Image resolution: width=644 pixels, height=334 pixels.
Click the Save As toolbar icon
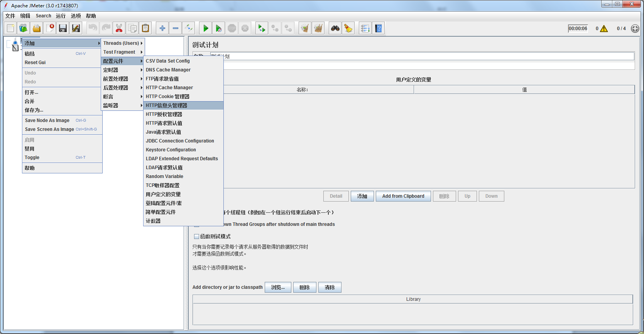click(76, 28)
